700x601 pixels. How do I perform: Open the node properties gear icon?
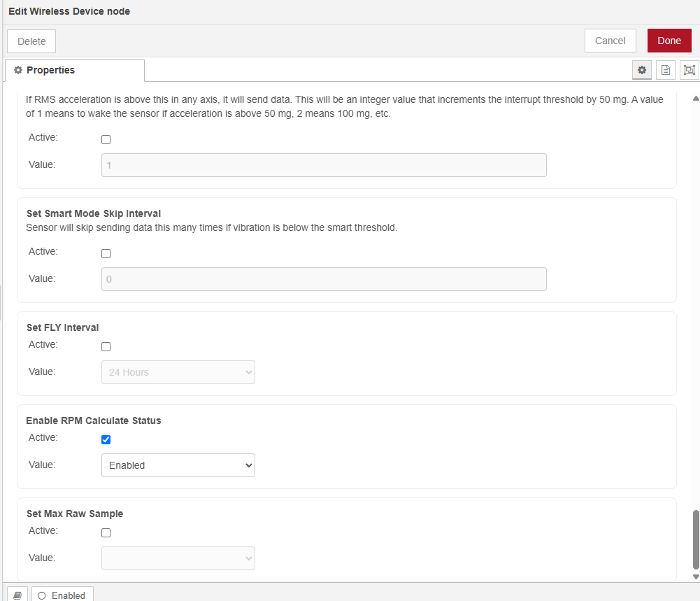641,70
